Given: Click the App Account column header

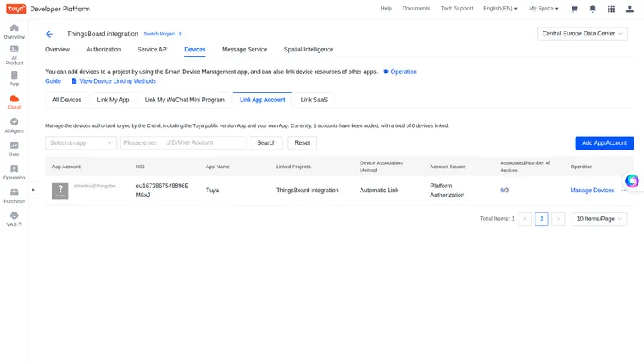Looking at the screenshot, I should coord(66,167).
